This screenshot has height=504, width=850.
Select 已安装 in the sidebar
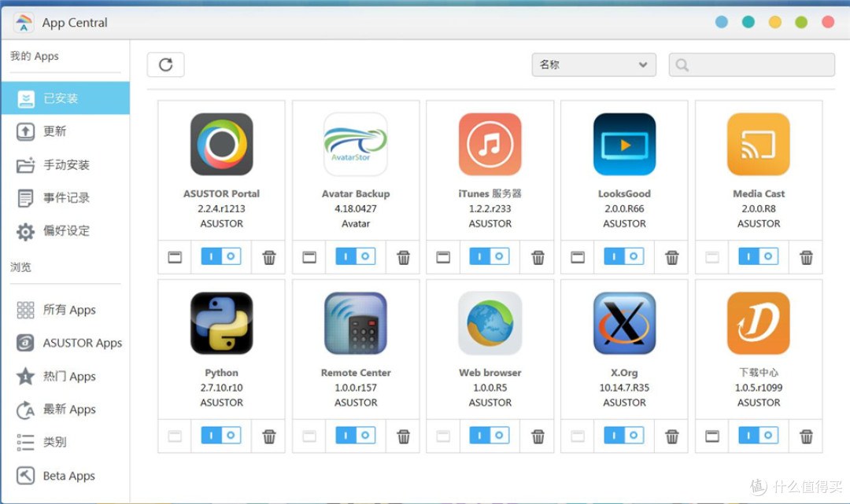[x=65, y=98]
